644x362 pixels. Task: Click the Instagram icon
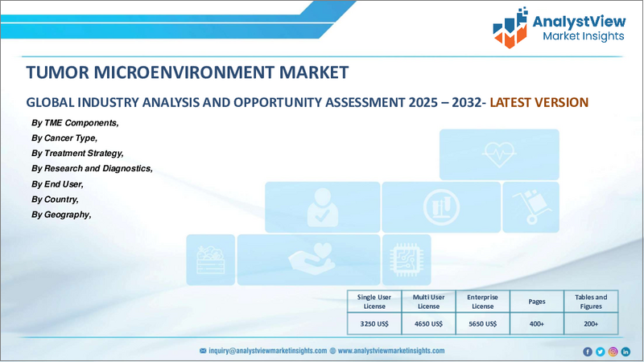click(613, 352)
